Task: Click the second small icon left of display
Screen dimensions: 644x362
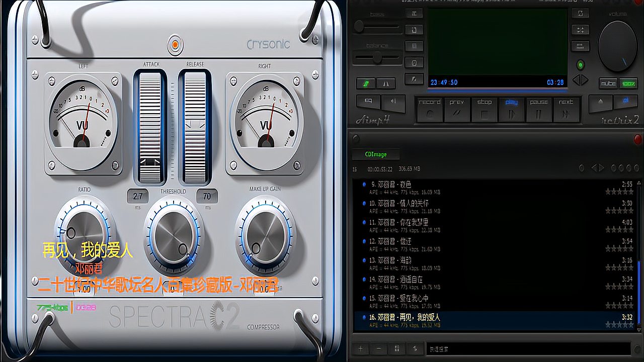Action: (414, 30)
